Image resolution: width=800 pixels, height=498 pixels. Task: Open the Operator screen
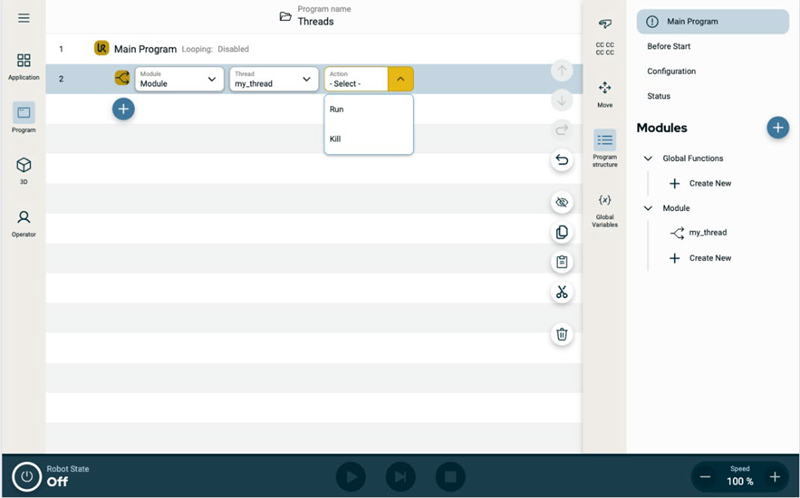click(23, 222)
